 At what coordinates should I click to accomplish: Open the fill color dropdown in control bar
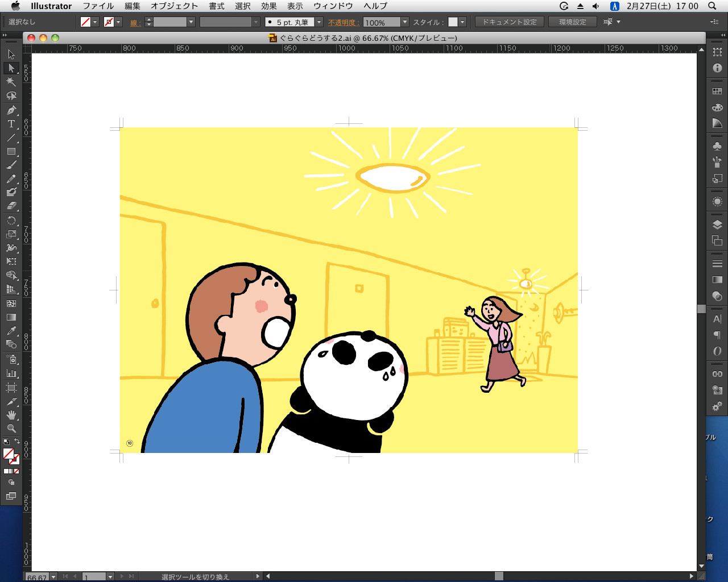click(x=95, y=22)
